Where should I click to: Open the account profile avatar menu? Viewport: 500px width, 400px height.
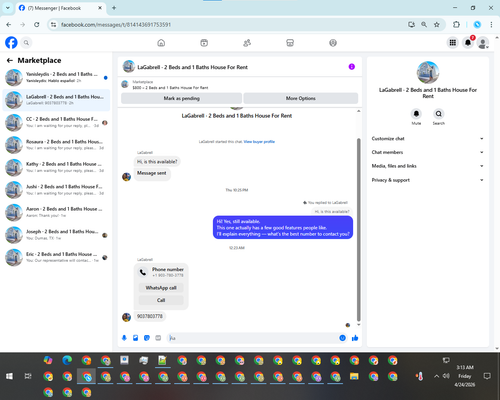pyautogui.click(x=483, y=43)
